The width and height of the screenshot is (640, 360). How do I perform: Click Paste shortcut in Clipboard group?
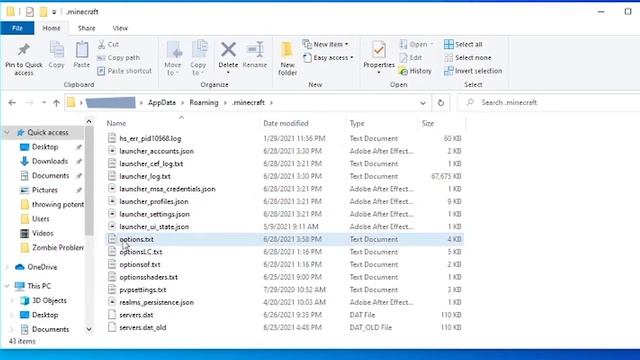click(x=124, y=71)
